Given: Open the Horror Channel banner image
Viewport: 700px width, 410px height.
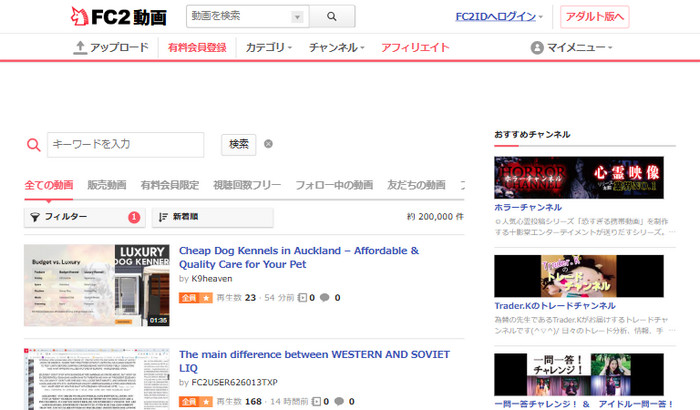Looking at the screenshot, I should (x=579, y=177).
